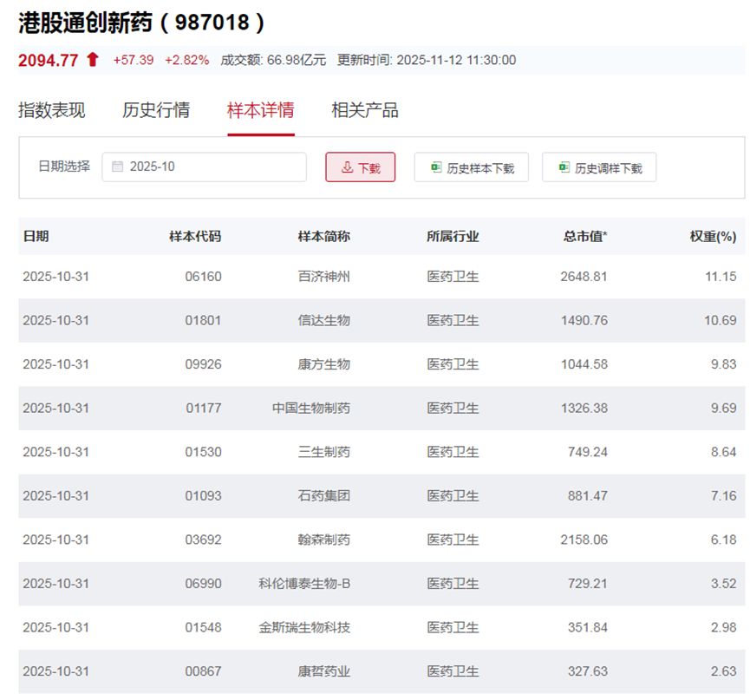Click sample code 01801 for 信达生物

[x=203, y=320]
